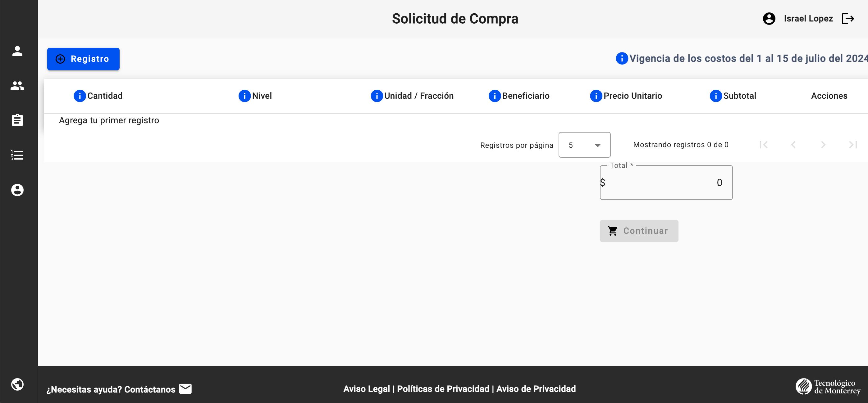Click the Continuar cart button
868x403 pixels.
tap(638, 231)
